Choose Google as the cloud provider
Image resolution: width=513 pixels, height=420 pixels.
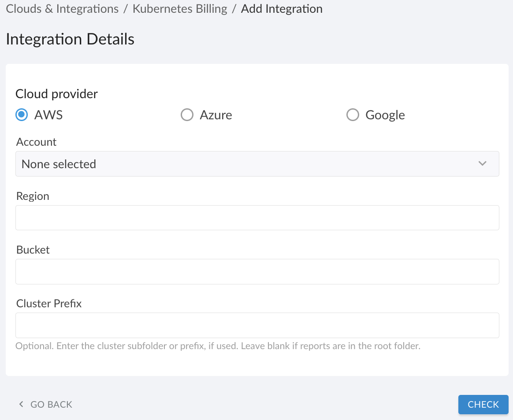coord(353,114)
